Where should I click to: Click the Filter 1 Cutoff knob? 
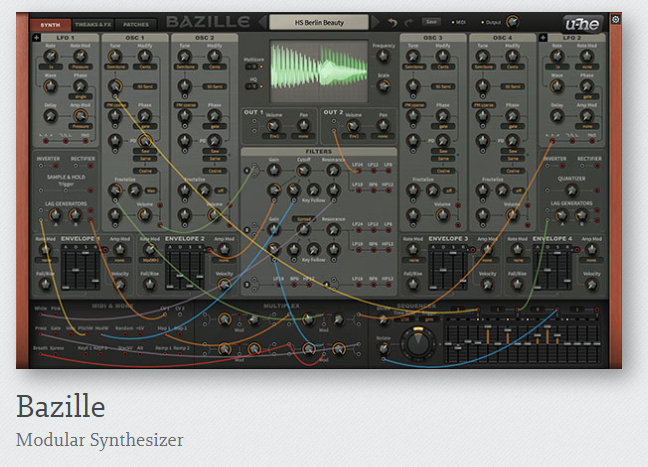click(303, 170)
